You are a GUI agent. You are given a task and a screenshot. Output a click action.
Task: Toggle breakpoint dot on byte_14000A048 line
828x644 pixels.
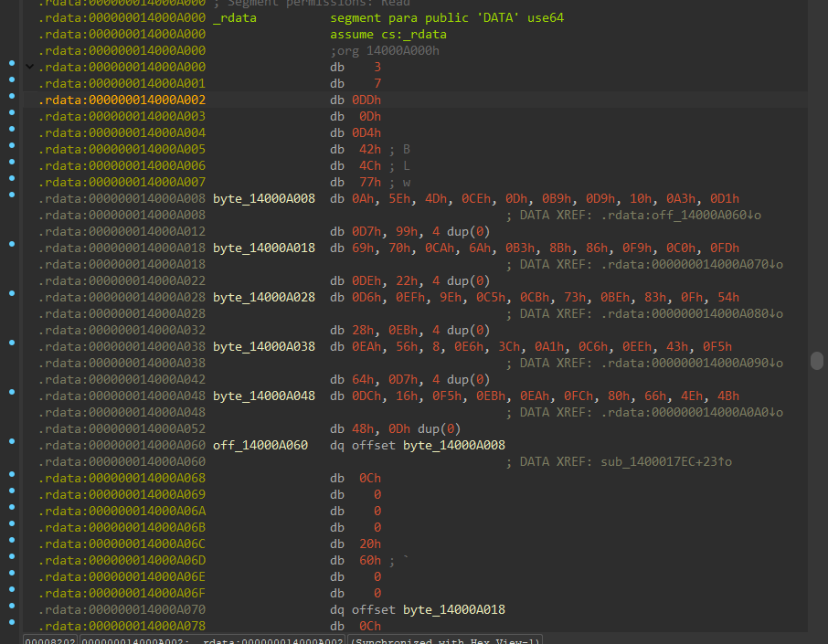tap(12, 392)
